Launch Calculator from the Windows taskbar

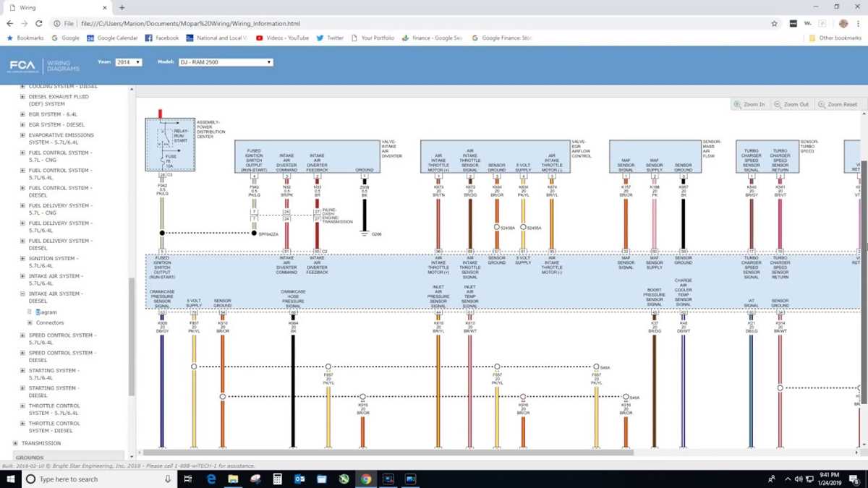pyautogui.click(x=277, y=479)
